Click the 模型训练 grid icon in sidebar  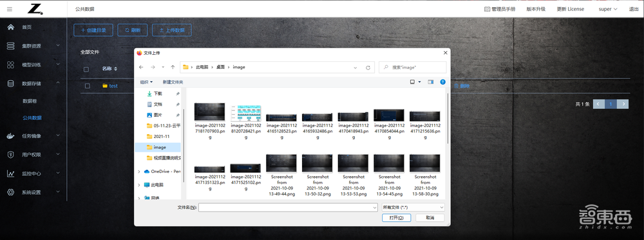point(11,65)
